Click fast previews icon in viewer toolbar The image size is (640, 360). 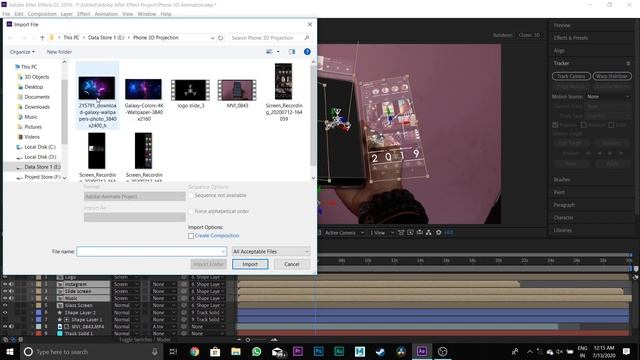[410, 232]
